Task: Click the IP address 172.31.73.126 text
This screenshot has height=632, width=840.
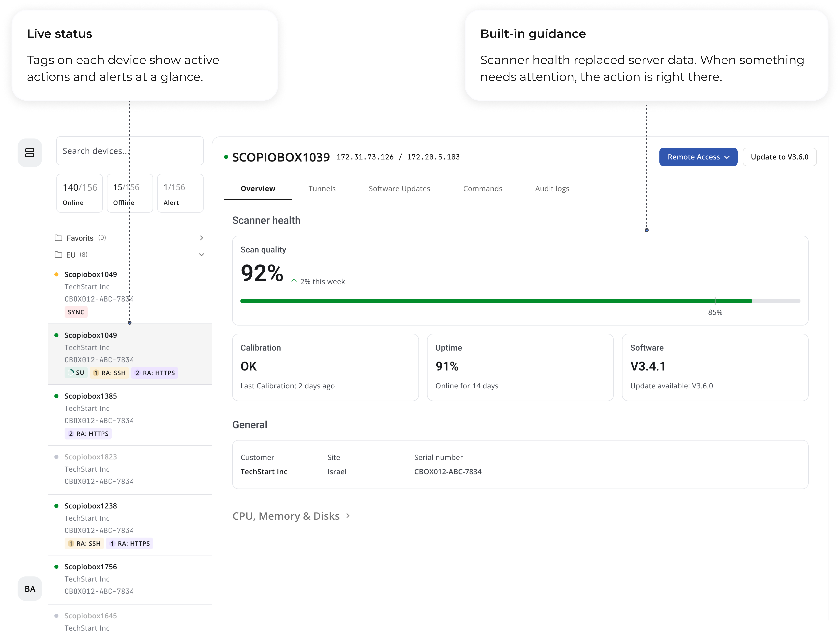Action: pos(365,157)
